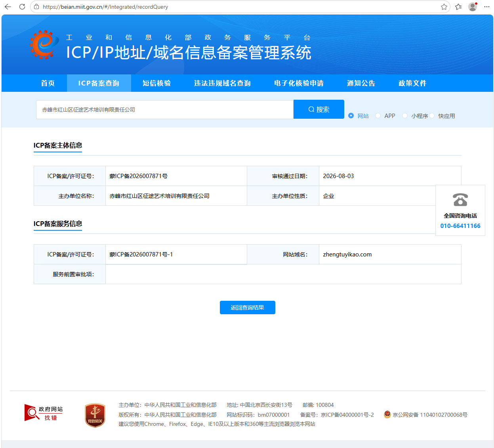This screenshot has width=494, height=448.
Task: Click the ICP备案主体信息 section heading
Action: (58, 145)
